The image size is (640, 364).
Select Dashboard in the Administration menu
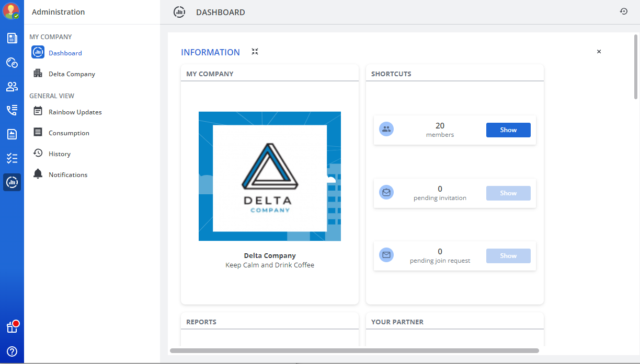(x=65, y=53)
